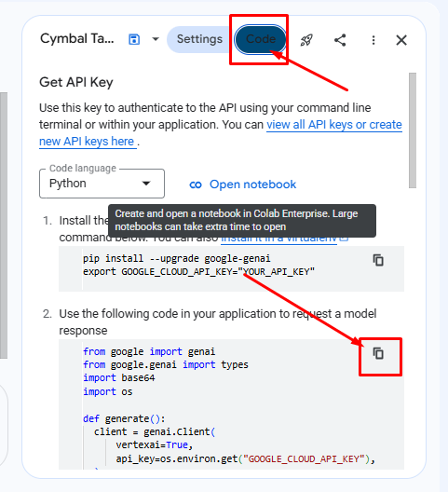Open the three-dot more menu
448x492 pixels.
(x=373, y=40)
